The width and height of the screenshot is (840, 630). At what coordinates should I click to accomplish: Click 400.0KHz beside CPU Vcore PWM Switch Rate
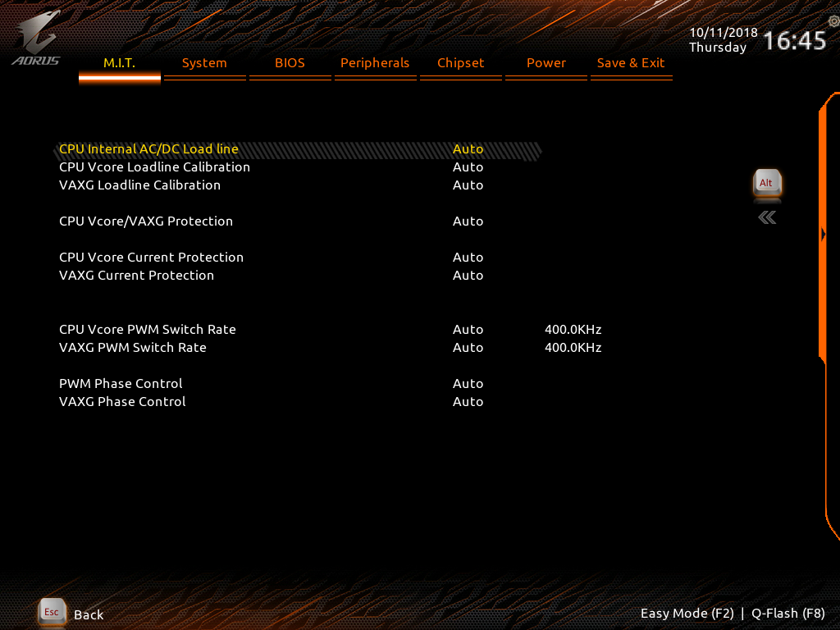573,330
